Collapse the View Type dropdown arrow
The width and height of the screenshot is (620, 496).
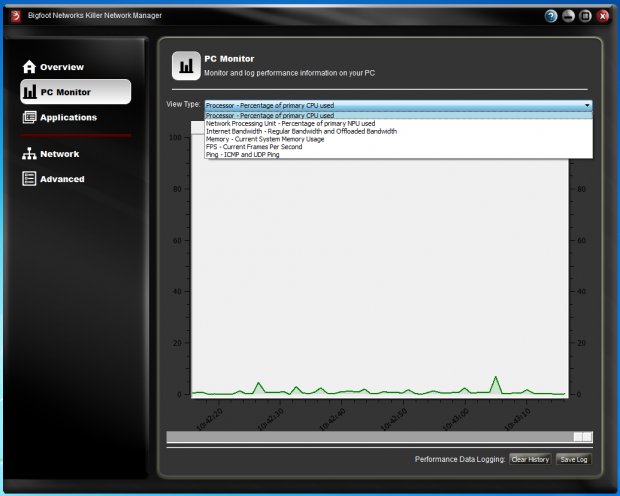click(x=588, y=105)
